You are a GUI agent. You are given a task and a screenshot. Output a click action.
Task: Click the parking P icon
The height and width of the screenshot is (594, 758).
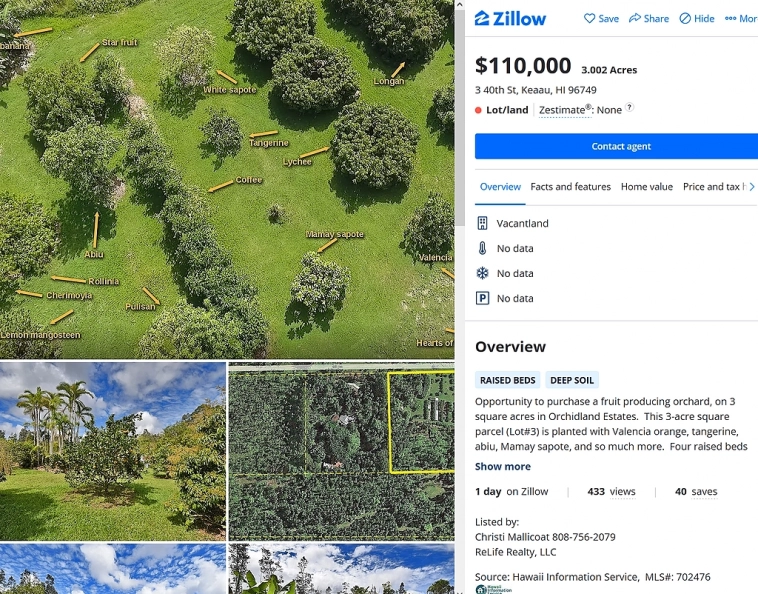(x=482, y=298)
